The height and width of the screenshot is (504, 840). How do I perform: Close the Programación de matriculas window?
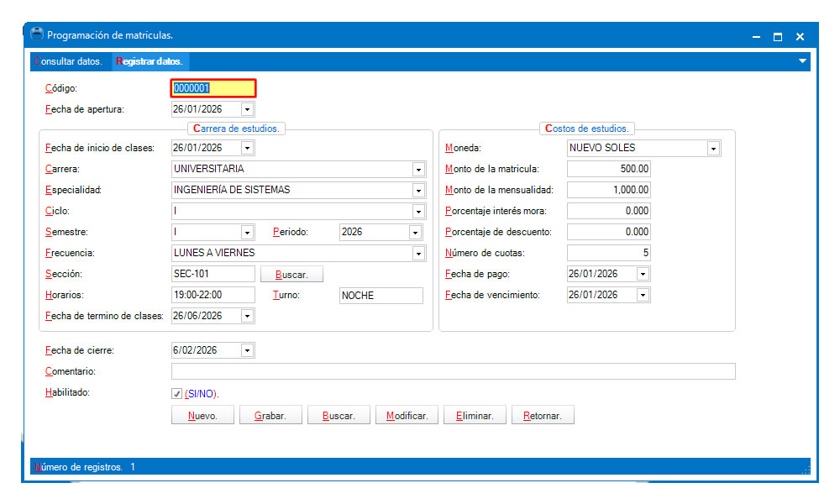point(800,36)
